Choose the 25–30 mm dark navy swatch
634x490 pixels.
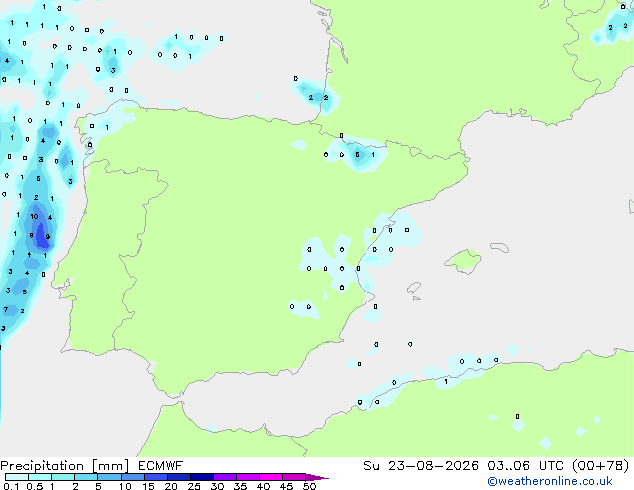202,477
